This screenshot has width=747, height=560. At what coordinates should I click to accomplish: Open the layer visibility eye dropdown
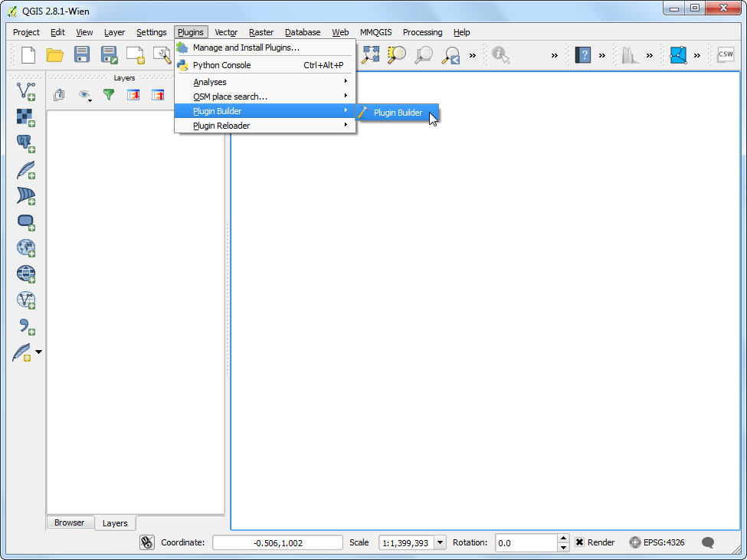(85, 95)
